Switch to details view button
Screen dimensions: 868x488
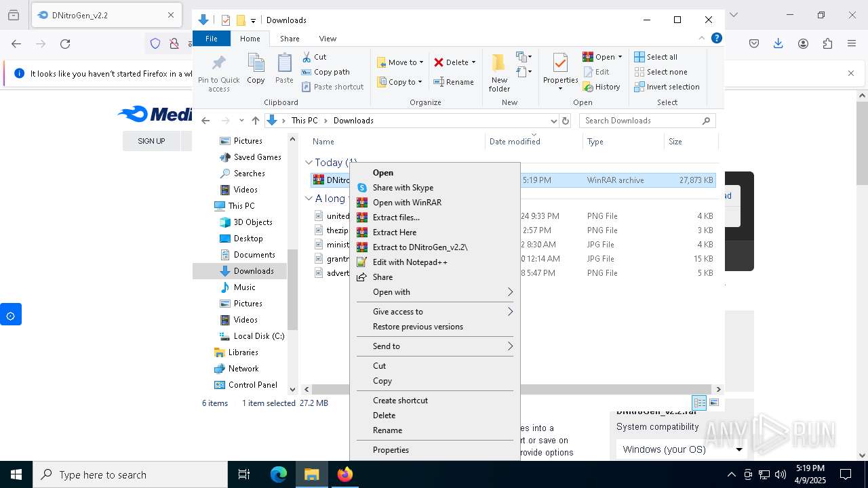[x=699, y=403]
